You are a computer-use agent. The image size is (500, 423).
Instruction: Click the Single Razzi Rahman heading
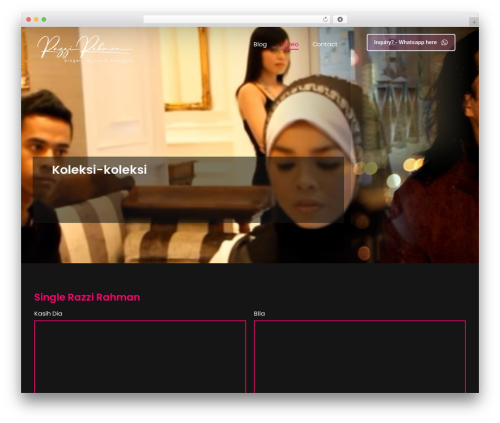(x=87, y=297)
